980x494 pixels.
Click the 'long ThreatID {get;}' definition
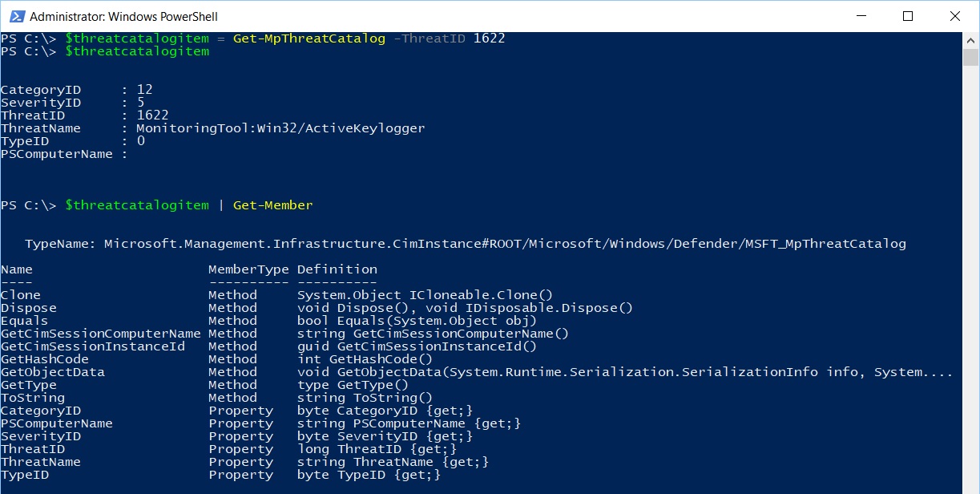[x=377, y=449]
